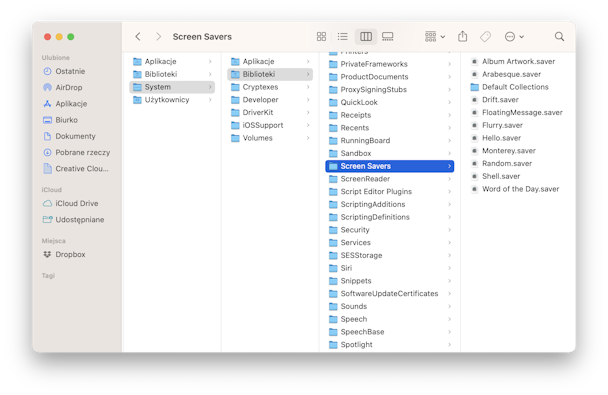Select Drift.saver file
This screenshot has width=608, height=395.
click(x=494, y=100)
